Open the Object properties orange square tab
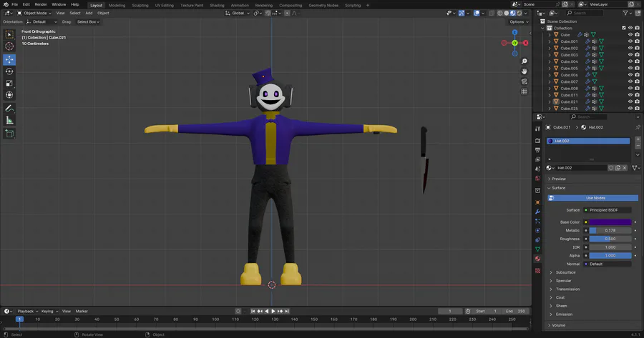 tap(537, 202)
